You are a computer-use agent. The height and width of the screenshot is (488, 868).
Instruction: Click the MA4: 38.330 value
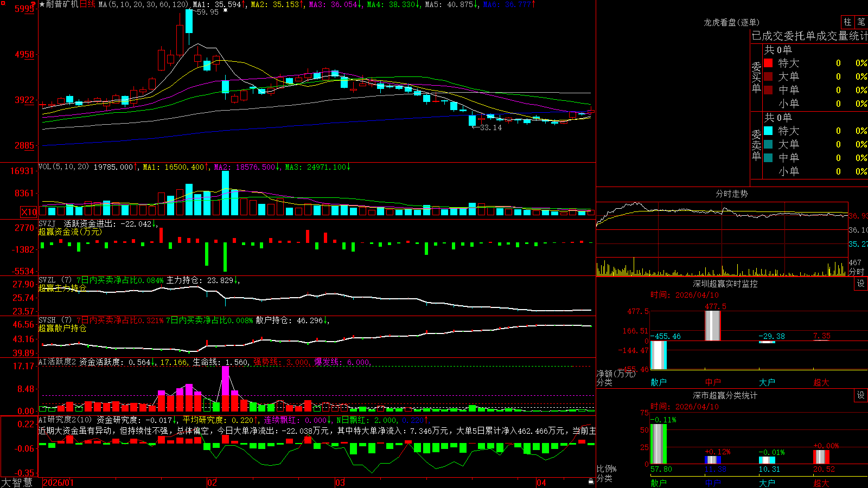391,4
